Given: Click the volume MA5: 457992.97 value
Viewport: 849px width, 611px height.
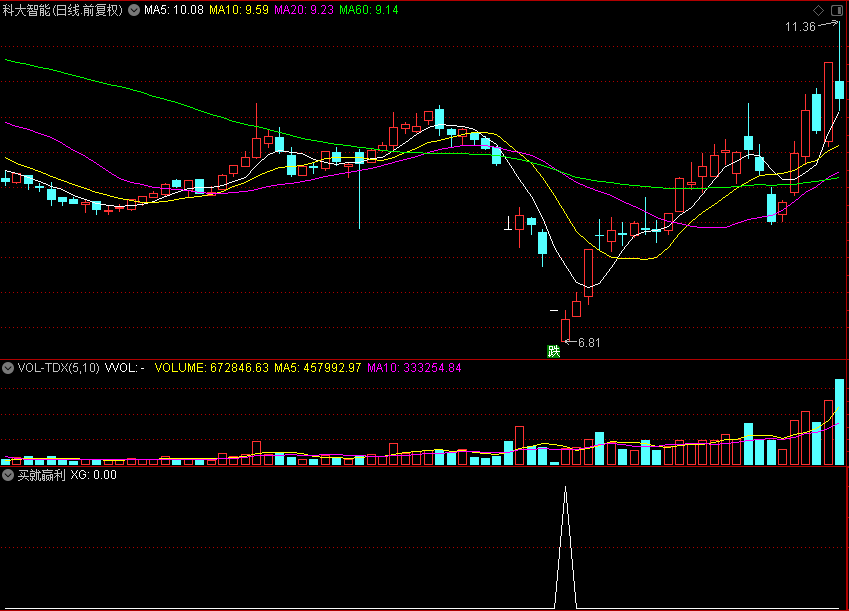Looking at the screenshot, I should (317, 368).
